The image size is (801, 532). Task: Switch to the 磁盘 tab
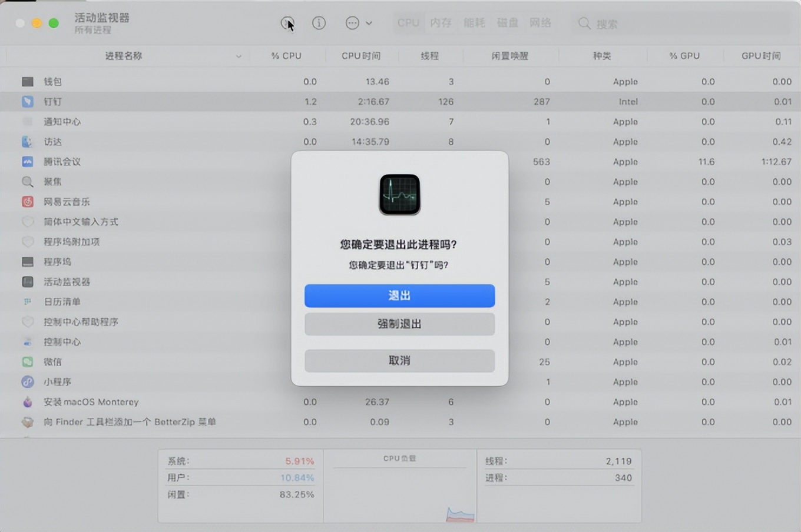click(x=507, y=23)
